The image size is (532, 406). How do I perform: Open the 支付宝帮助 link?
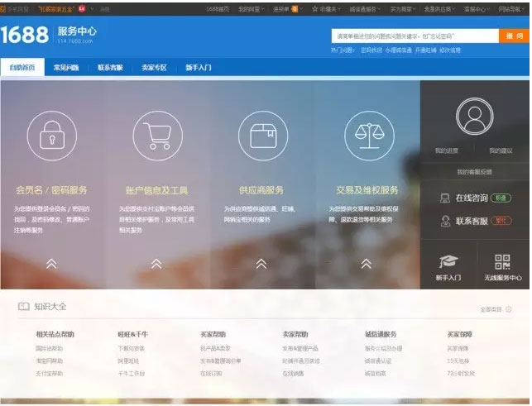pyautogui.click(x=49, y=374)
